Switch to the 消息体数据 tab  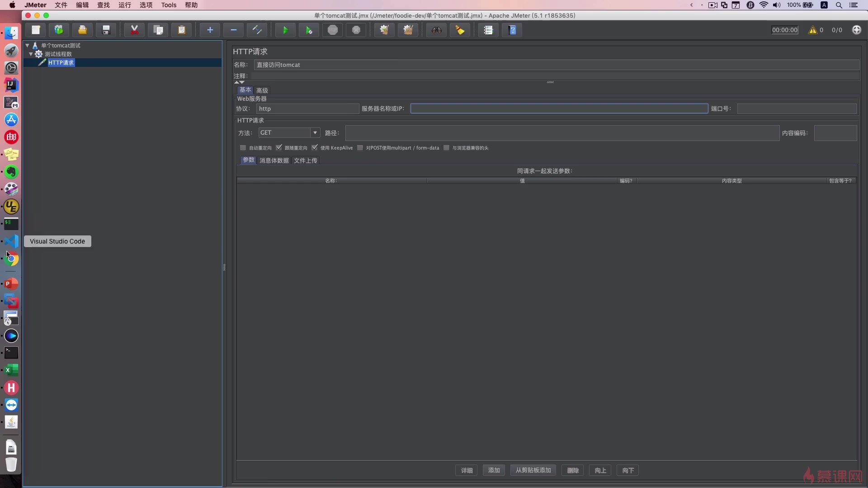point(274,160)
